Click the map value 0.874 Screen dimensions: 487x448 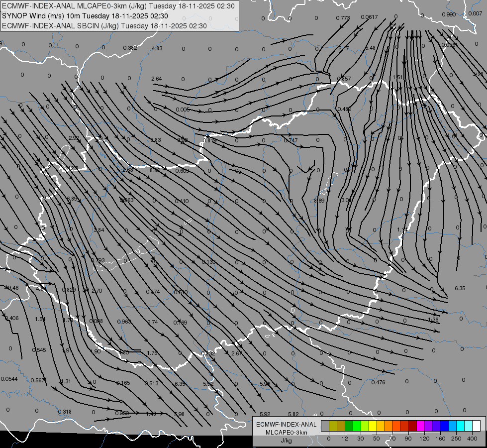tap(153, 292)
